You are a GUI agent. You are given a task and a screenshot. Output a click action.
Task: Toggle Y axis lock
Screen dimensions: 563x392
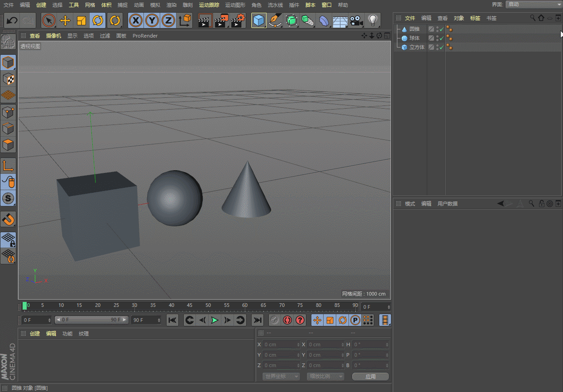[152, 20]
